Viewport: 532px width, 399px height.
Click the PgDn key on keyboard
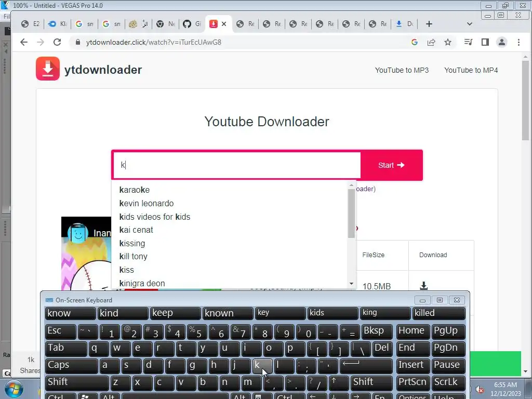coord(448,349)
